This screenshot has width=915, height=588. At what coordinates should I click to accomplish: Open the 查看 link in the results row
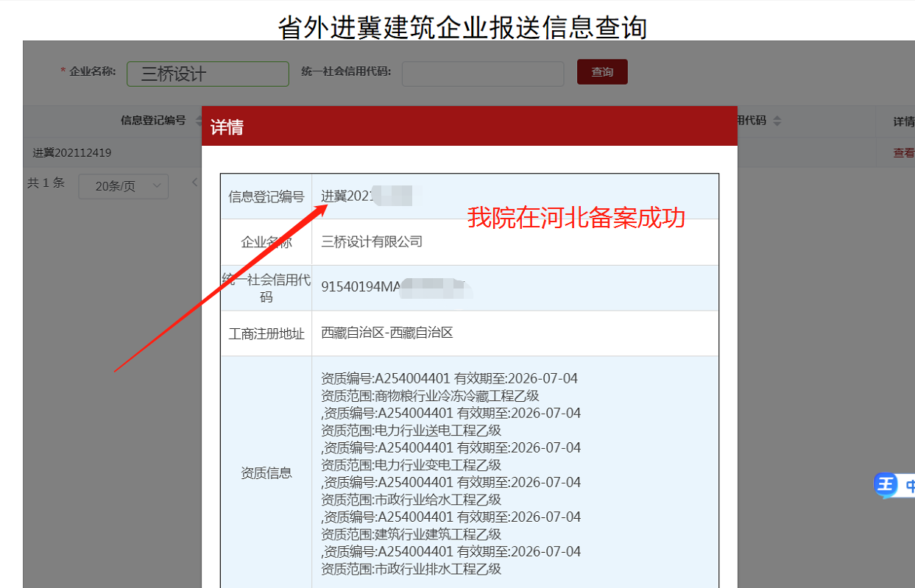pyautogui.click(x=903, y=152)
